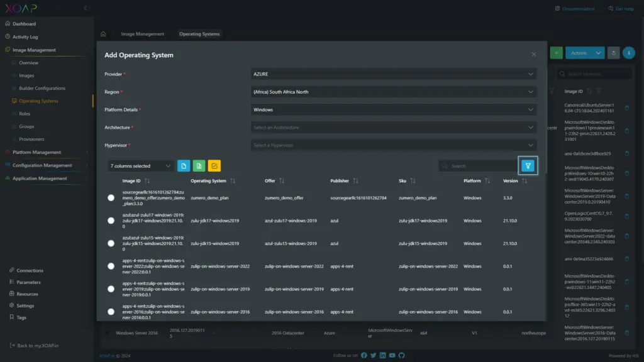Open Dashboard in sidebar
This screenshot has width=644, height=362.
click(x=24, y=24)
